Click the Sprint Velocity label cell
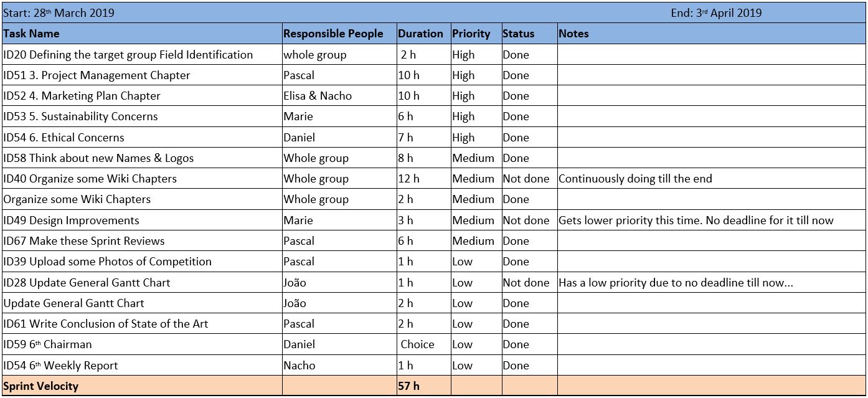 (x=142, y=386)
